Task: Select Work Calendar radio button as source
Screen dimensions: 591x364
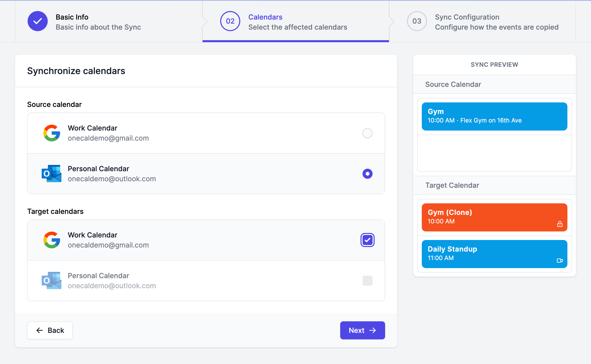Action: tap(366, 133)
